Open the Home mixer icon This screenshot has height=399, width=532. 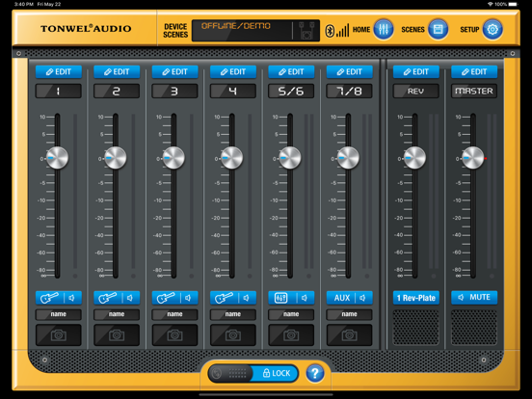tap(384, 29)
